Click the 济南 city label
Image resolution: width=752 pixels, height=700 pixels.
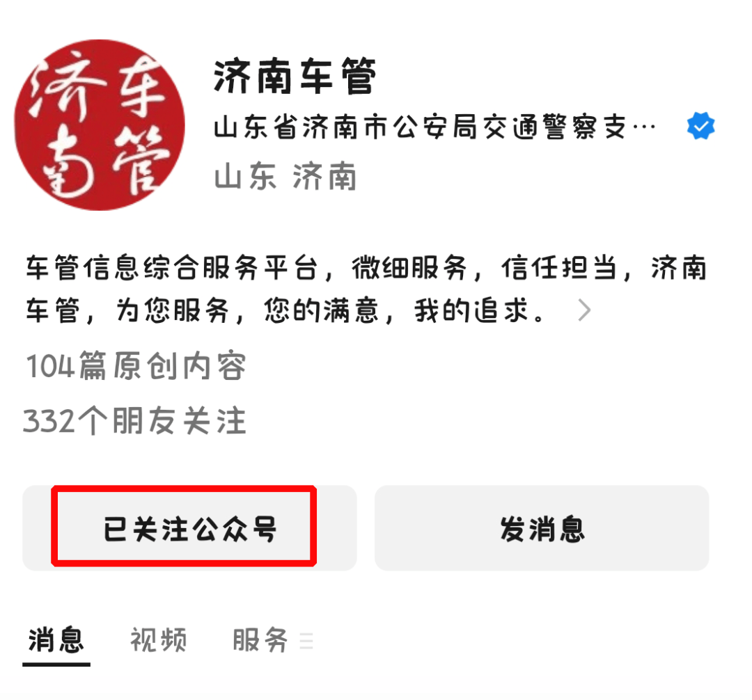(x=324, y=176)
